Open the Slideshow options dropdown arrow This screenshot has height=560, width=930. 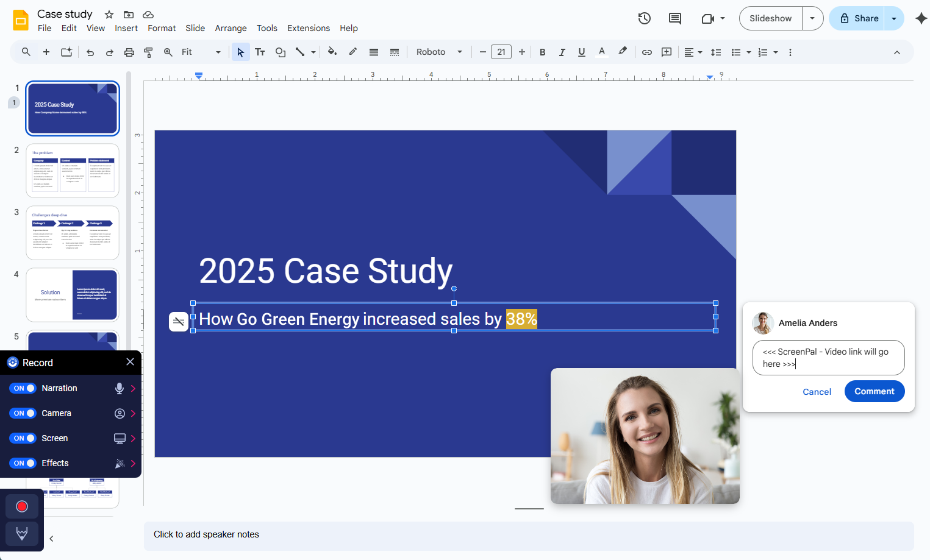tap(812, 18)
